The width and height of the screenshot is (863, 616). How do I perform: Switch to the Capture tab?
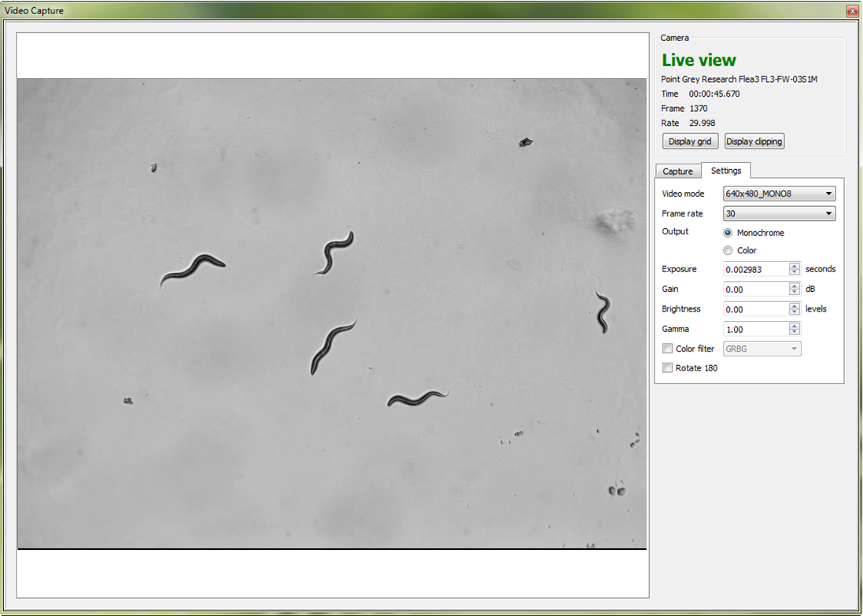pyautogui.click(x=677, y=172)
